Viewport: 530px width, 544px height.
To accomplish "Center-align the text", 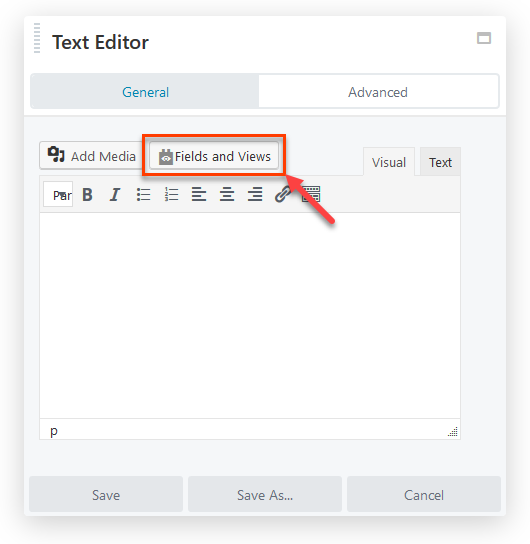I will (x=227, y=194).
